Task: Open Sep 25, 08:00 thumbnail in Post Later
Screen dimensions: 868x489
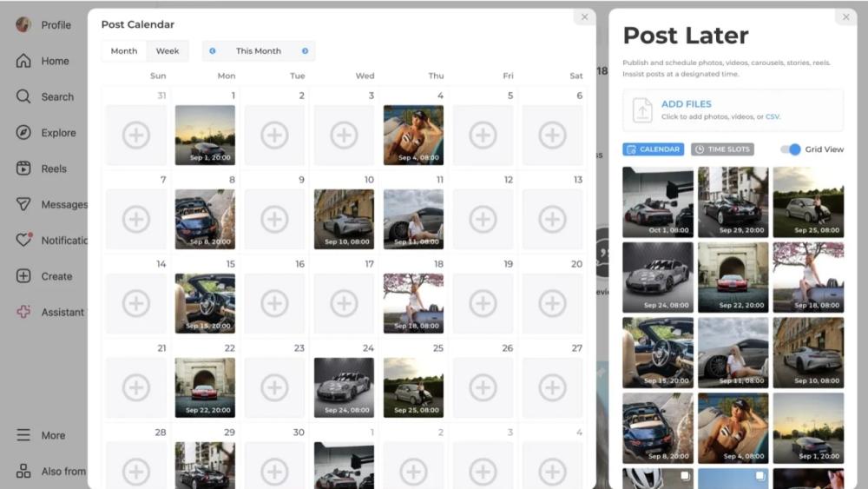Action: (x=808, y=202)
